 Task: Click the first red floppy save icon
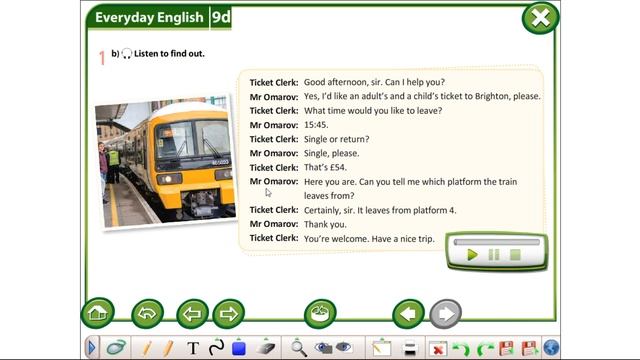[x=507, y=348]
